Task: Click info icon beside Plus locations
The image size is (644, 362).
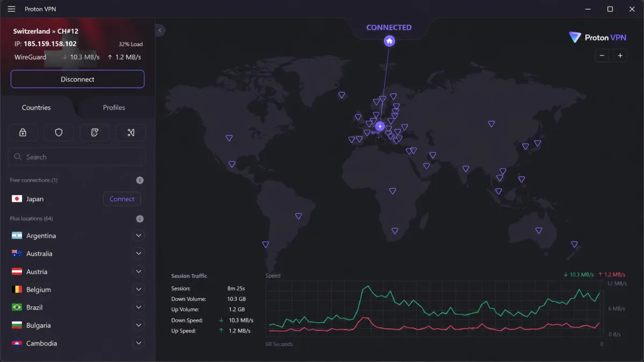Action: (140, 219)
